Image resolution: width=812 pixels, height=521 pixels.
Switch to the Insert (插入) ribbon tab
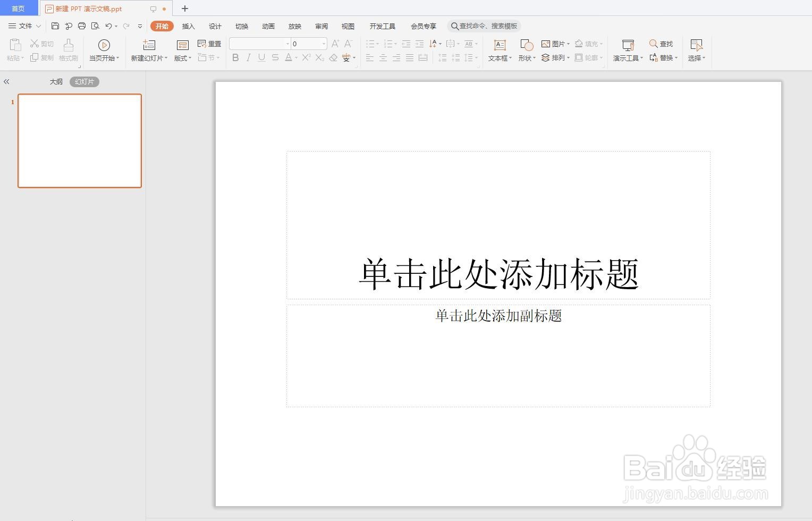189,26
